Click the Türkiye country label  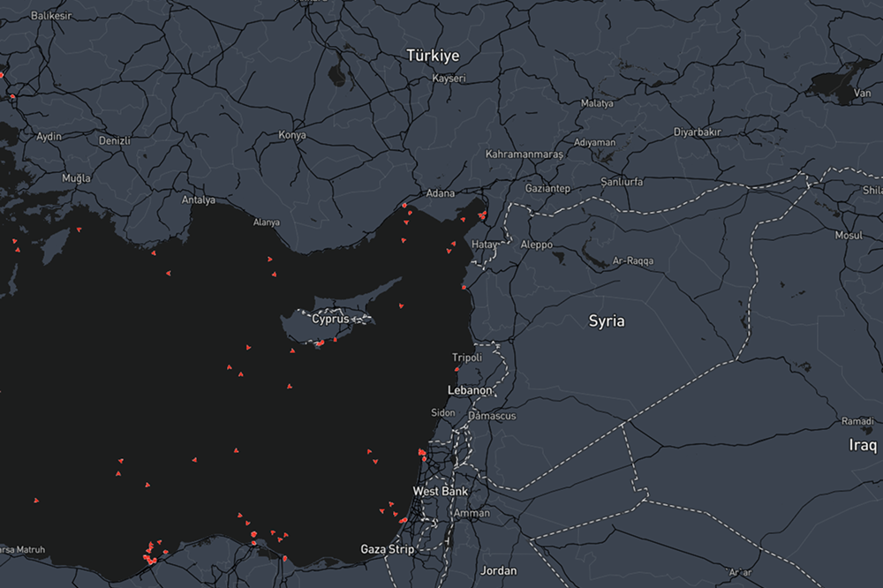pos(433,56)
